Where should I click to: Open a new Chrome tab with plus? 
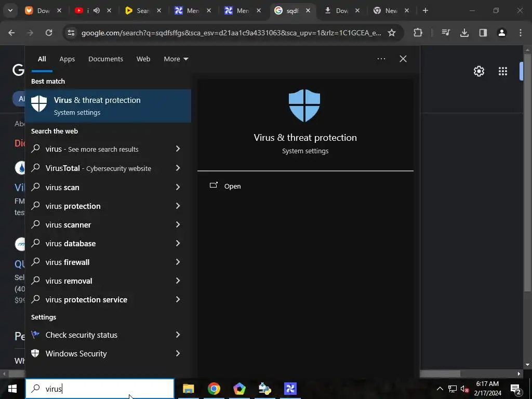(x=425, y=10)
